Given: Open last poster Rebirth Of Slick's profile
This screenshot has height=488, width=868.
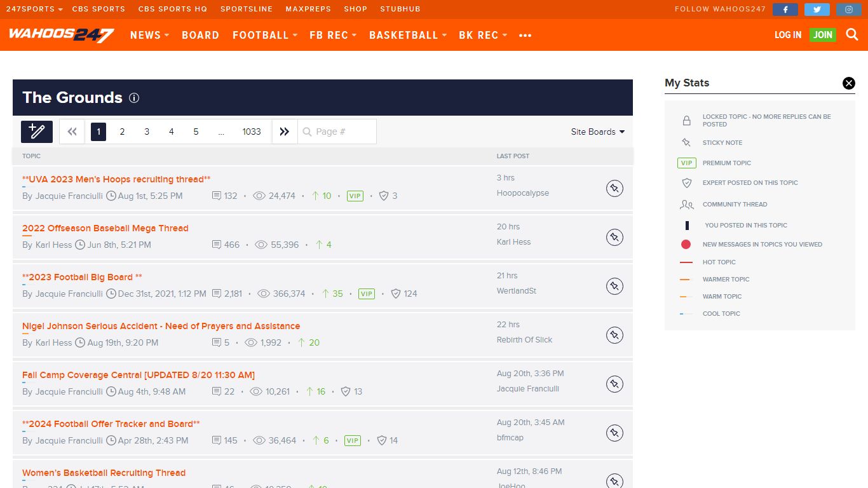Looking at the screenshot, I should point(525,340).
